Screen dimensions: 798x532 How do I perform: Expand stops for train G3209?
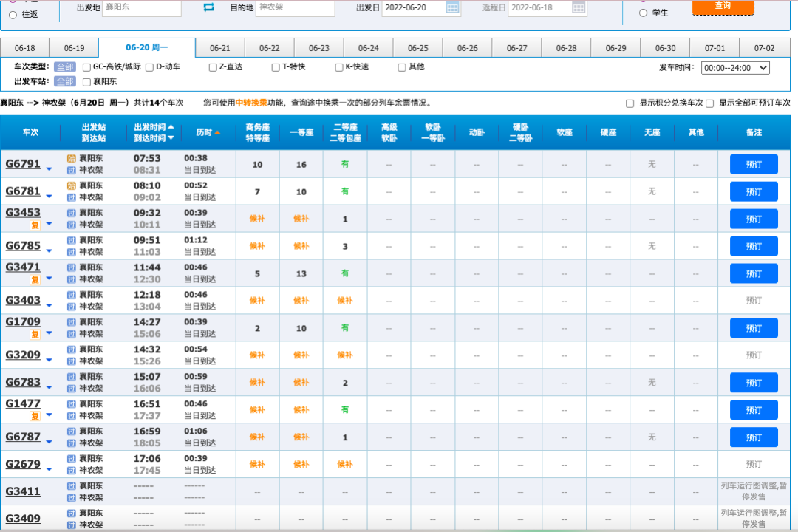(50, 360)
